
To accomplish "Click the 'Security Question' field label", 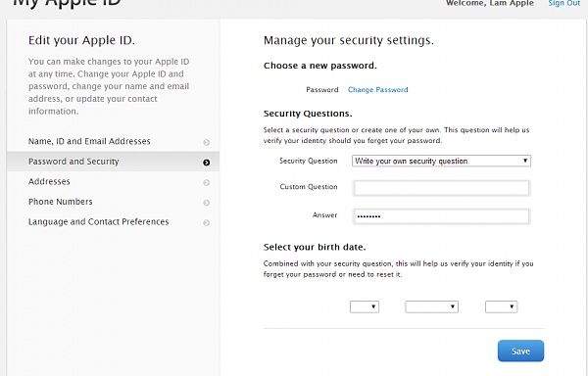I will coord(309,161).
